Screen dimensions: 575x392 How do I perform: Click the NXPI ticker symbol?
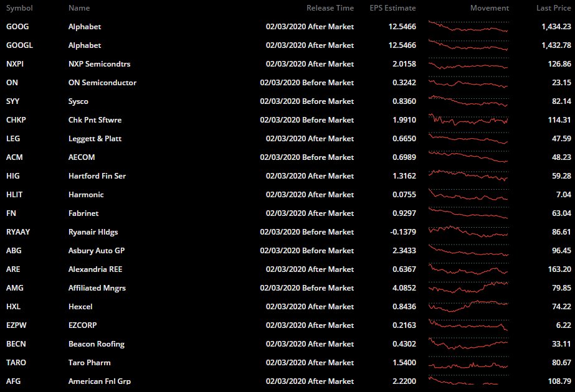point(15,63)
